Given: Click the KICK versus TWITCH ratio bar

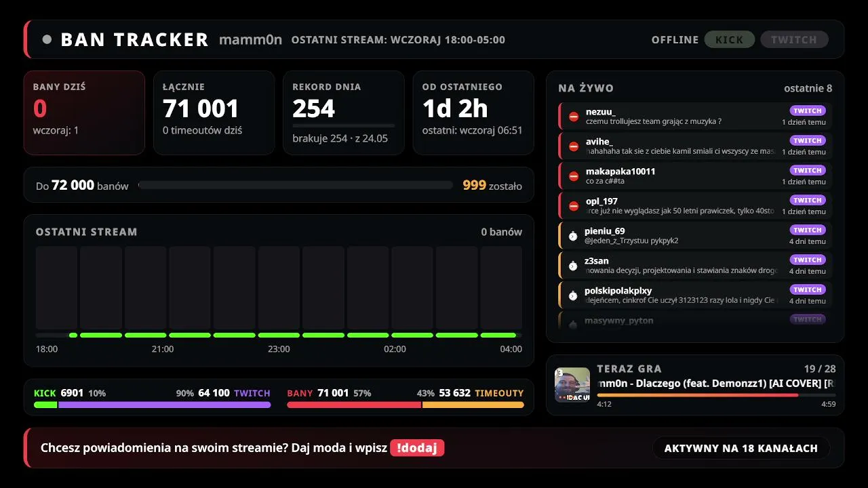Looking at the screenshot, I should (x=153, y=405).
